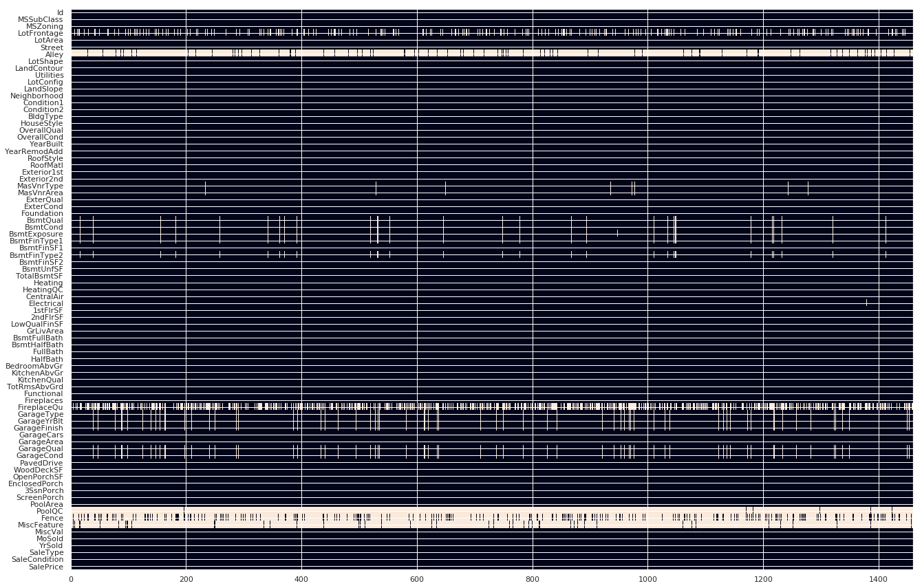Click the MasVnrType label

41,186
